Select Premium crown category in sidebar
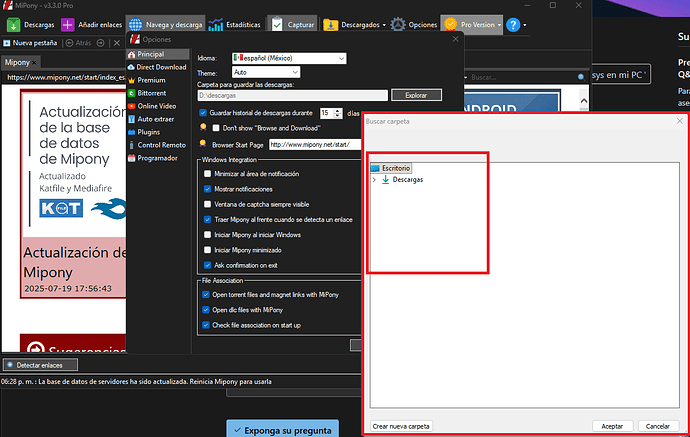690x437 pixels. click(151, 80)
